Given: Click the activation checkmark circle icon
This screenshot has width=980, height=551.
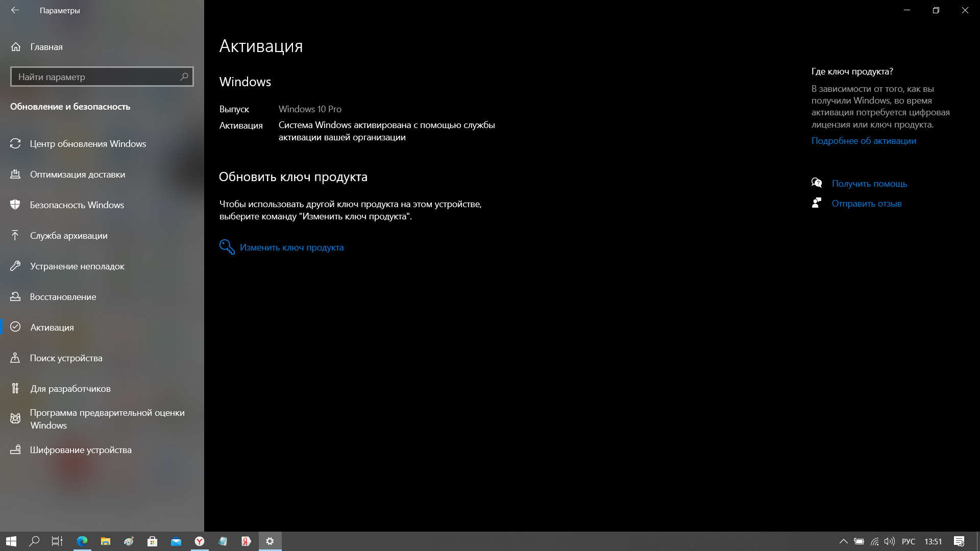Looking at the screenshot, I should coord(15,327).
